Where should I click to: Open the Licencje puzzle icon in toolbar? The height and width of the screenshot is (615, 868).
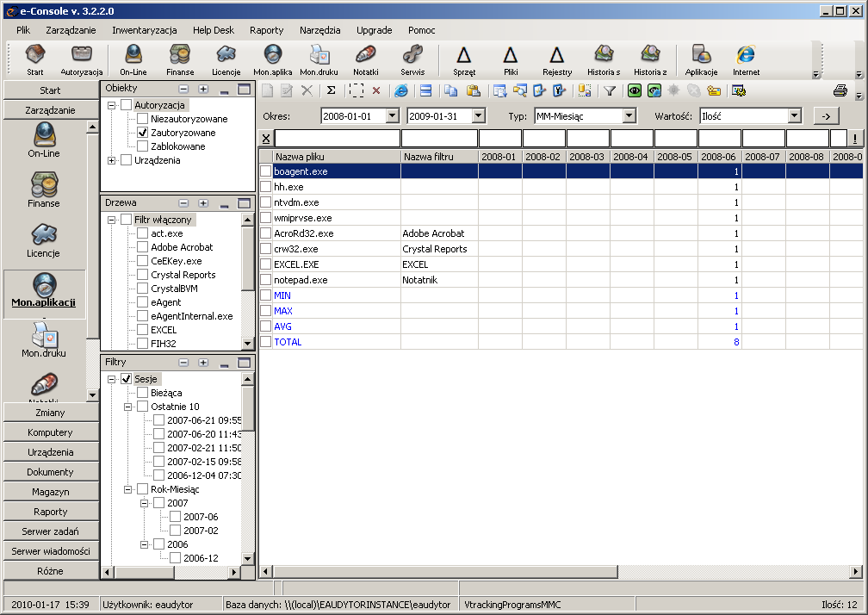click(226, 59)
